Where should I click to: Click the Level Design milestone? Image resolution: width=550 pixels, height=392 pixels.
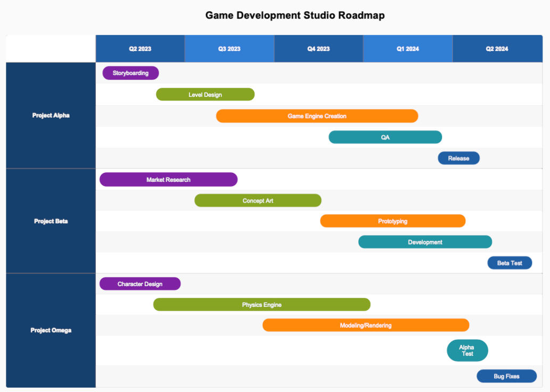click(x=205, y=94)
